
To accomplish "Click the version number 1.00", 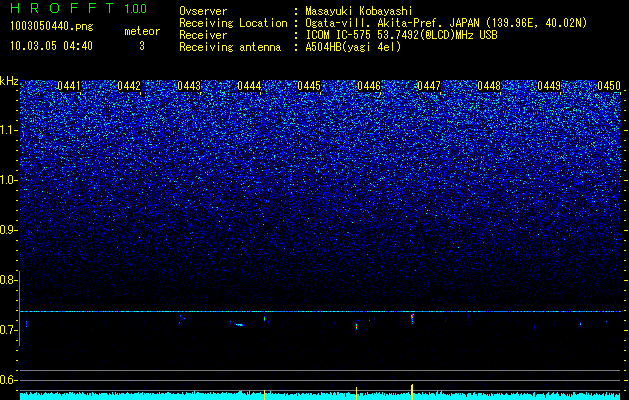I will [x=135, y=8].
